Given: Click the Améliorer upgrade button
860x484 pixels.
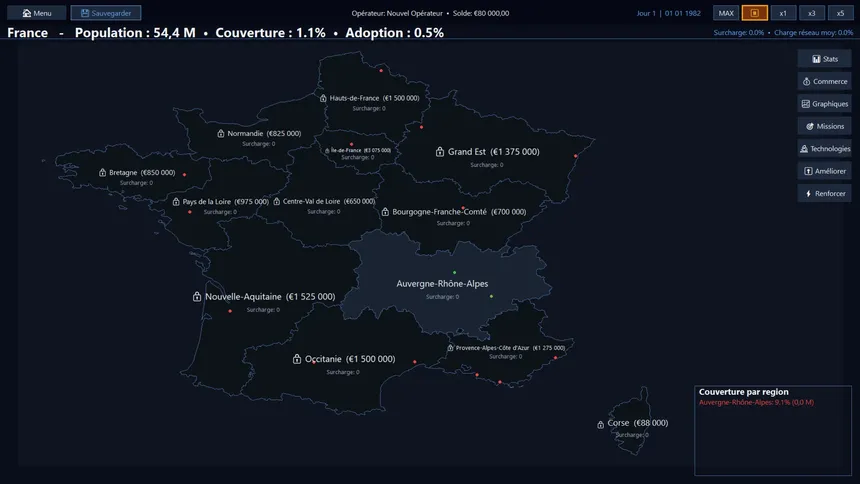Looking at the screenshot, I should [x=824, y=171].
